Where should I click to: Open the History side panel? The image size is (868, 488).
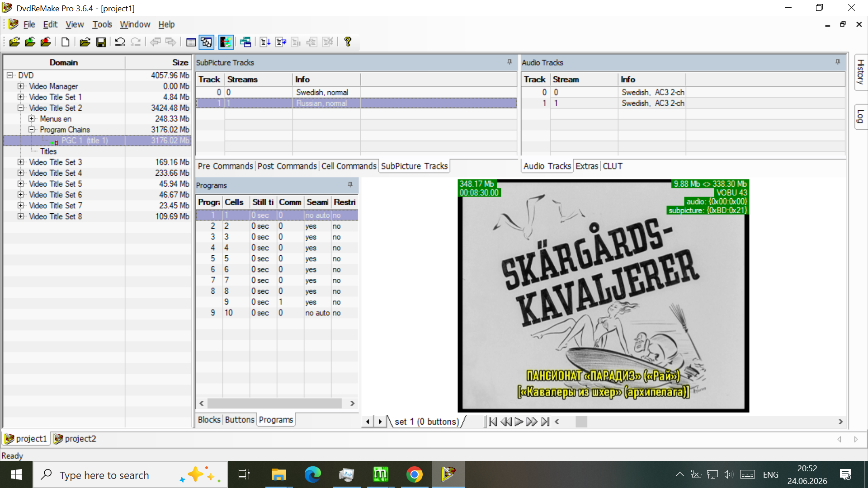pyautogui.click(x=861, y=72)
